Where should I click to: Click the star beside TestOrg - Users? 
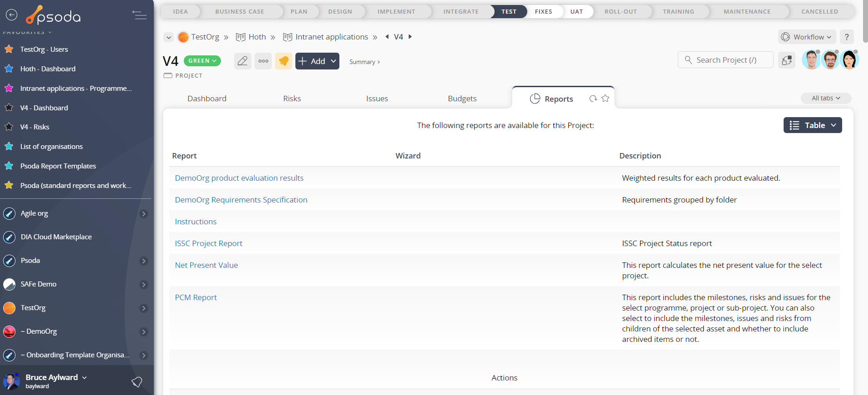(9, 49)
